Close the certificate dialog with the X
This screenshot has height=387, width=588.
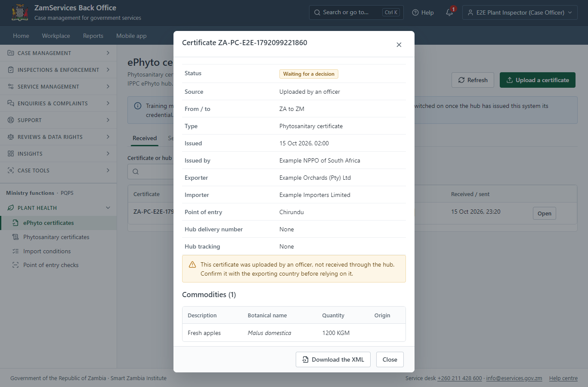[x=399, y=45]
